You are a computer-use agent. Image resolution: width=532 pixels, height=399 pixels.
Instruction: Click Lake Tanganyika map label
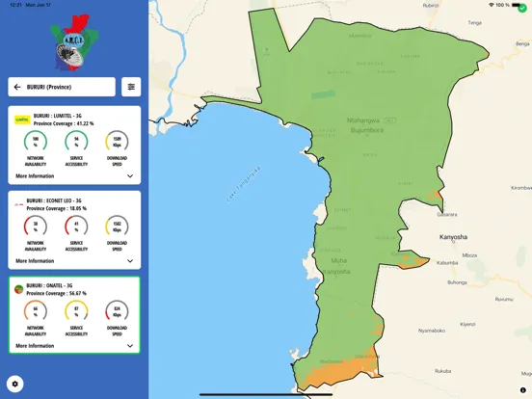tap(243, 184)
